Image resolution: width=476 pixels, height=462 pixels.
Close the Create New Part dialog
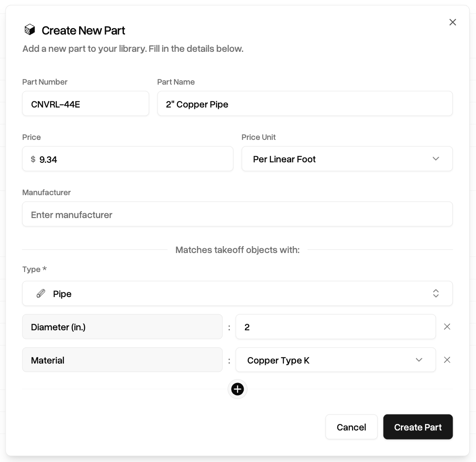pos(453,22)
